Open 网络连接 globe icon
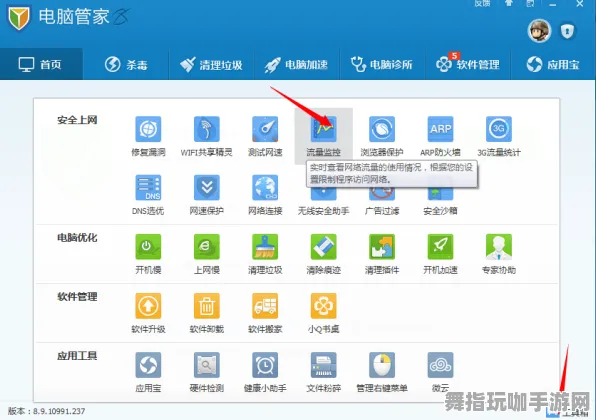The image size is (596, 420). point(265,187)
